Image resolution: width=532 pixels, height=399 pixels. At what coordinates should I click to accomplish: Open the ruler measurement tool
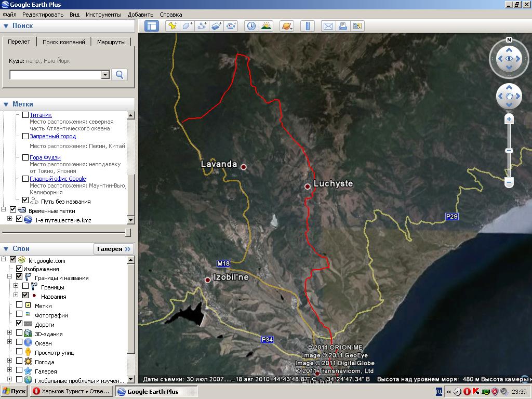(x=308, y=26)
